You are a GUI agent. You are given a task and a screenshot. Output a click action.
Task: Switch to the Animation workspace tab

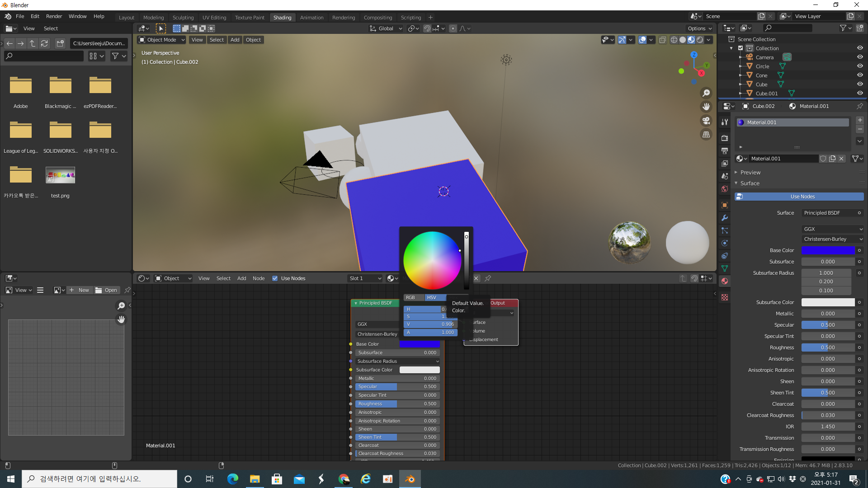[x=311, y=18]
